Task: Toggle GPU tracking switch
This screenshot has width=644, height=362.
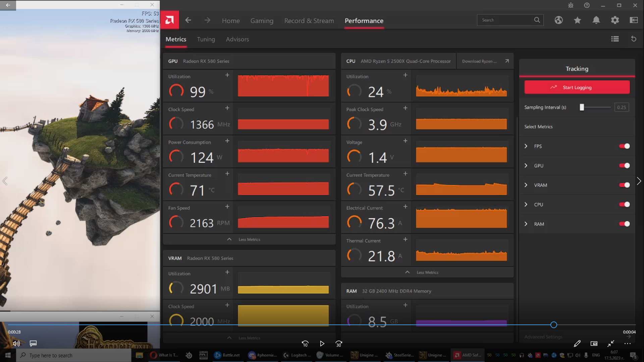Action: [x=625, y=166]
